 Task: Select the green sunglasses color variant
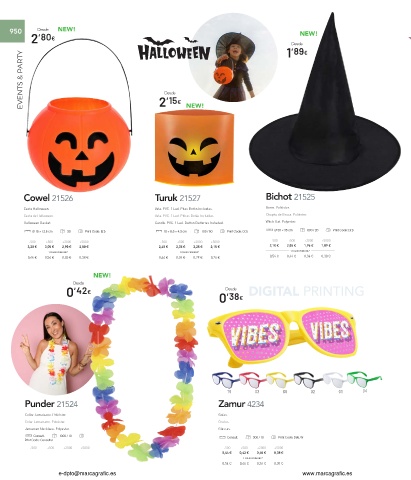364,379
